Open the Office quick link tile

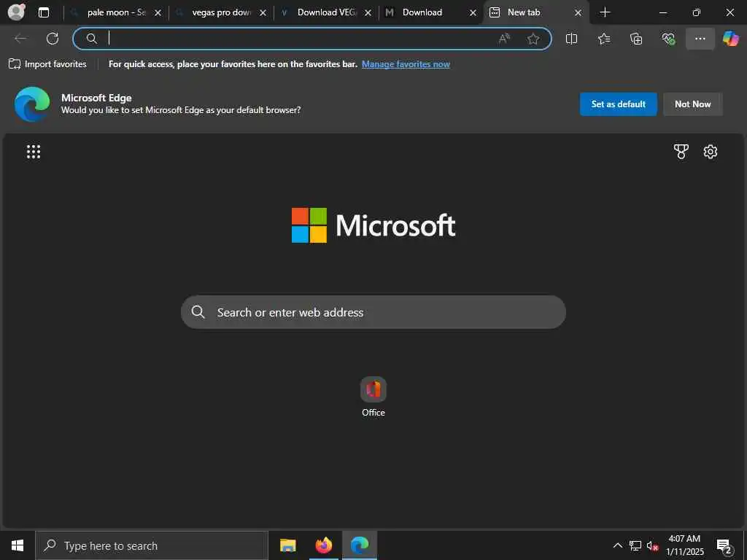coord(373,397)
